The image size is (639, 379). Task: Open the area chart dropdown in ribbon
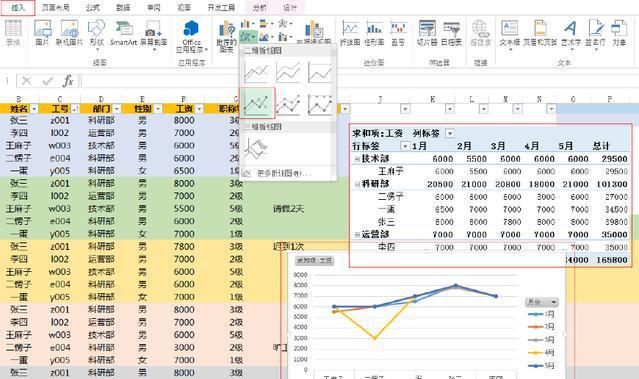click(267, 37)
